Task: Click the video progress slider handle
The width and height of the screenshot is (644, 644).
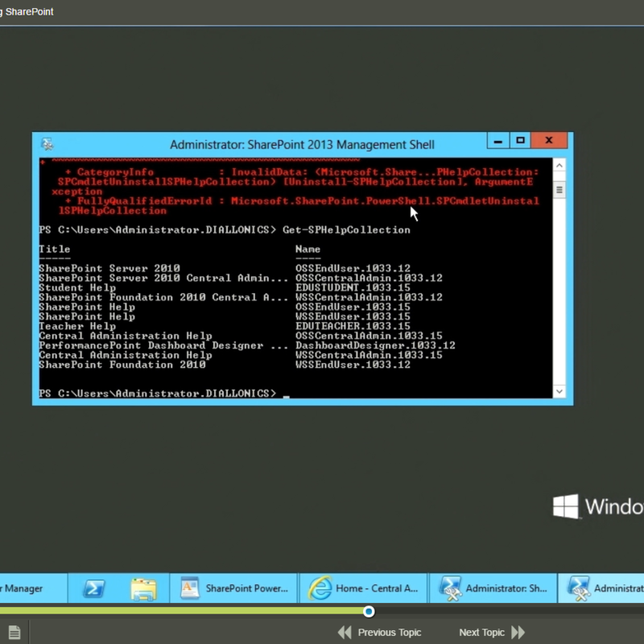Action: 369,612
